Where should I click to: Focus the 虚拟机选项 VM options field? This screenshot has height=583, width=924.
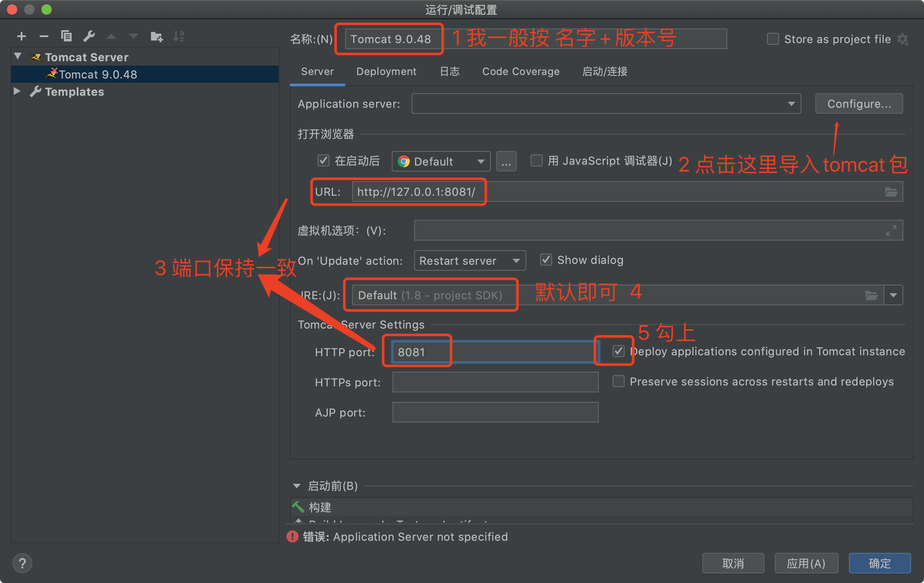click(658, 230)
